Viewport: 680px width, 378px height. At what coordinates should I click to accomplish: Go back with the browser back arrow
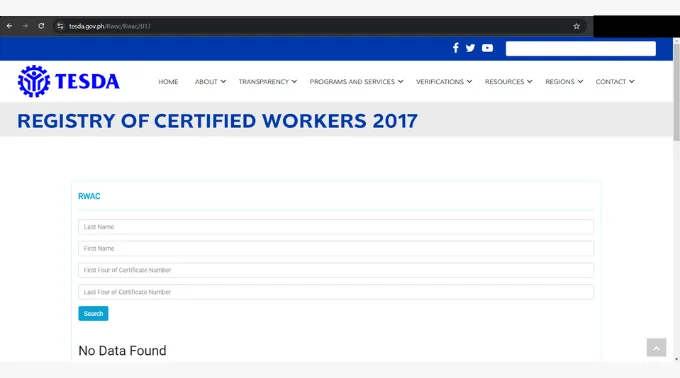coord(10,26)
